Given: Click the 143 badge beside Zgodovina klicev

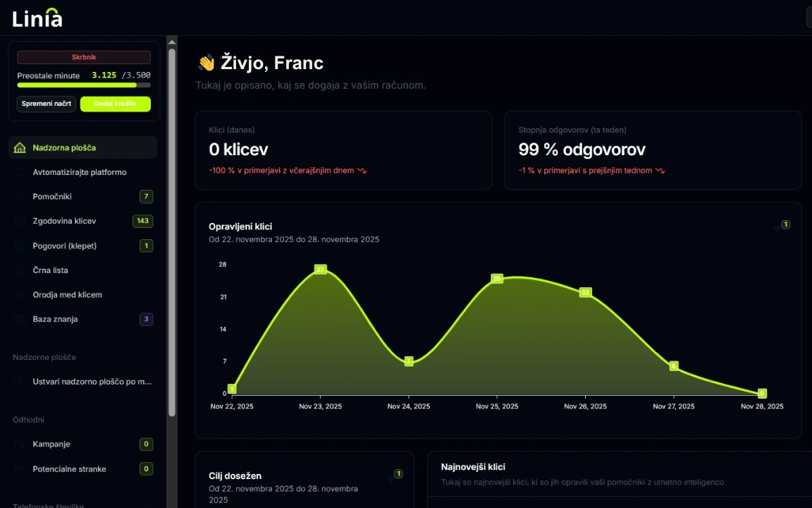Looking at the screenshot, I should click(143, 222).
